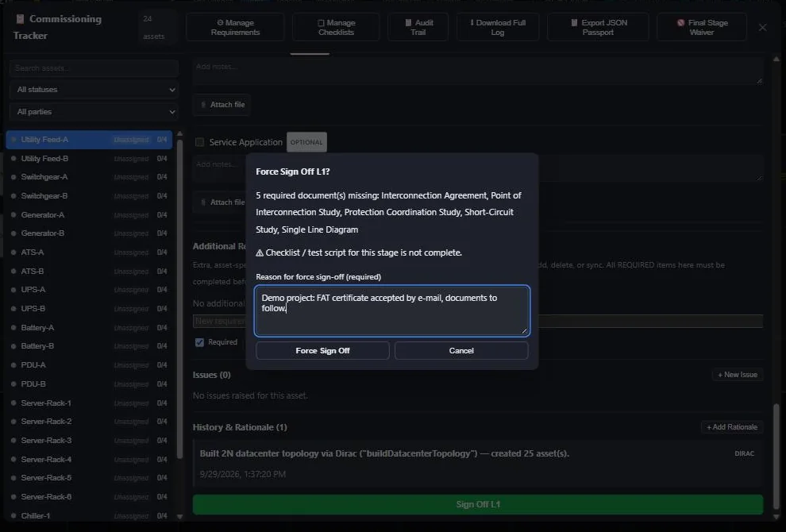Click the Commissioning Tracker clipboard icon

point(20,19)
